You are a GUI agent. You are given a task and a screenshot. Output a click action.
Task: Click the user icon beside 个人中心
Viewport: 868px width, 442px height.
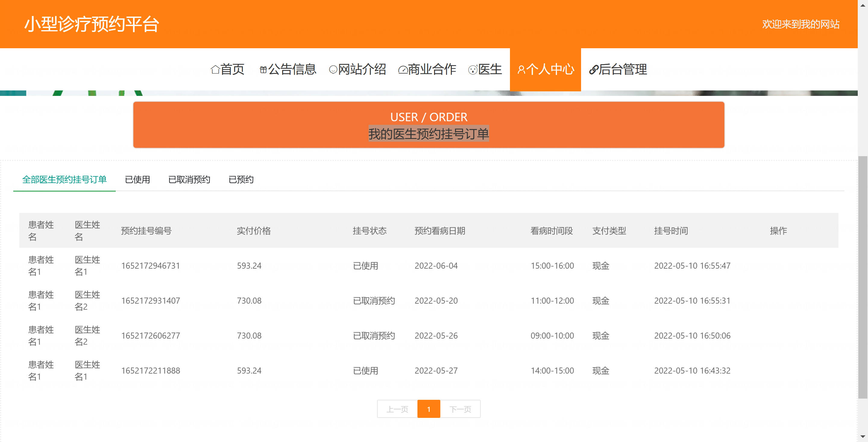[x=521, y=70]
